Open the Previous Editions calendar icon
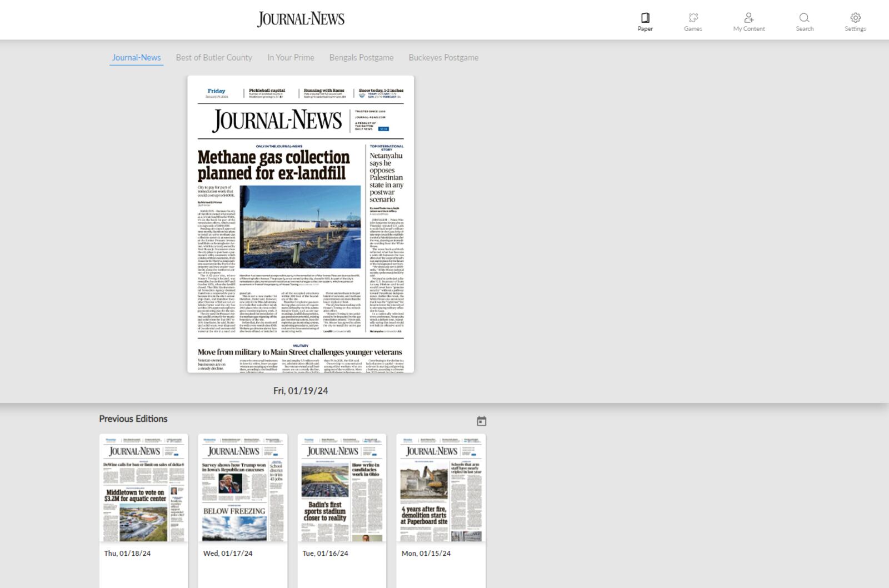This screenshot has height=588, width=889. click(482, 421)
